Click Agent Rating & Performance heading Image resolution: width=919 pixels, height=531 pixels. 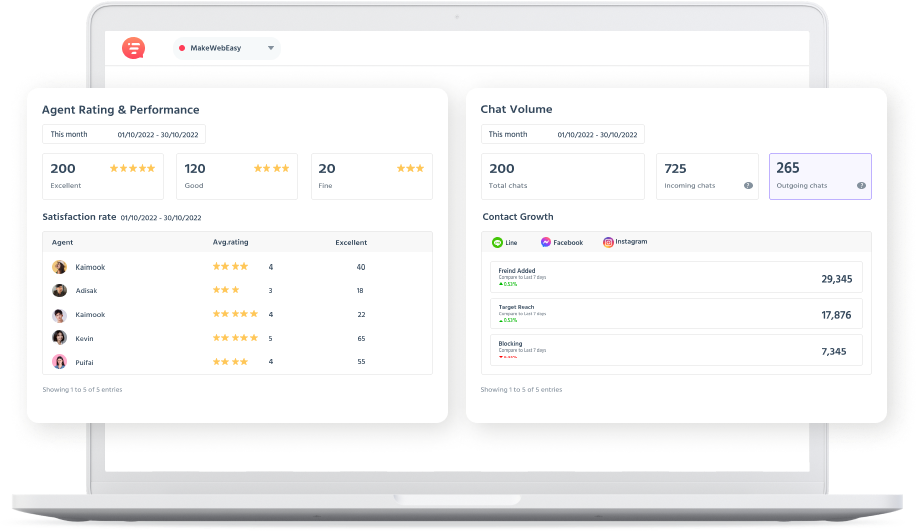120,110
